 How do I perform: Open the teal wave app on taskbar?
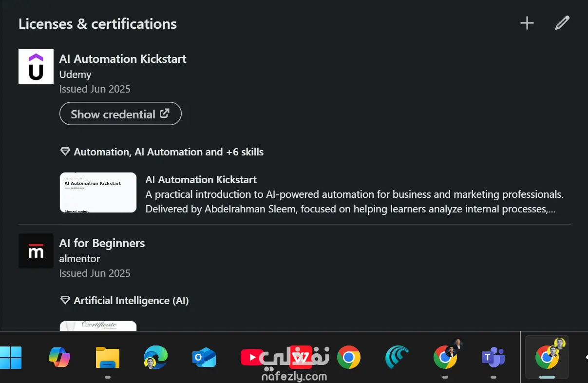click(397, 358)
